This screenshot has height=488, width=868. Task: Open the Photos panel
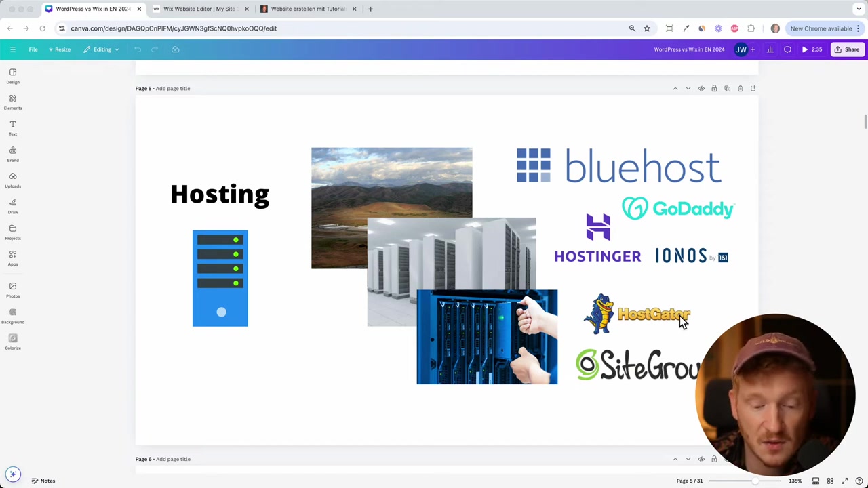click(13, 289)
